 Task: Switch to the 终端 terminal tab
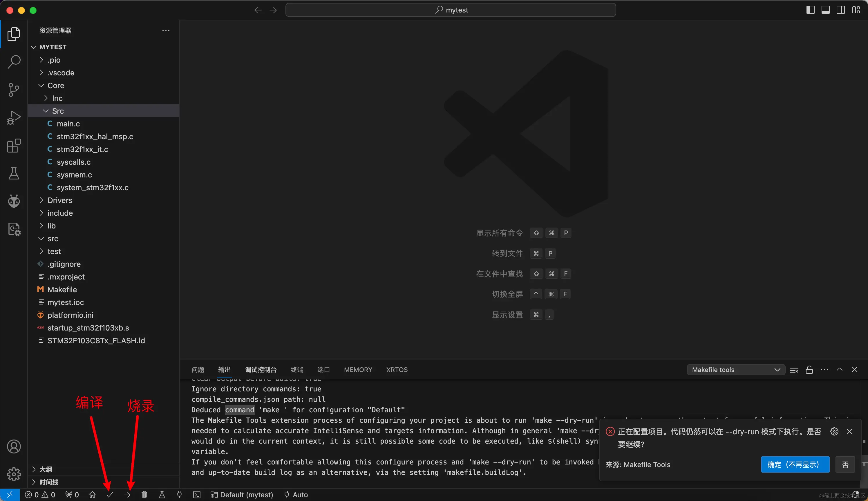pyautogui.click(x=297, y=370)
